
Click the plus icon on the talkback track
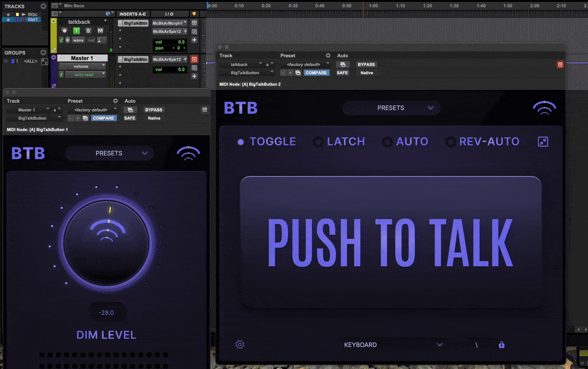(x=194, y=40)
